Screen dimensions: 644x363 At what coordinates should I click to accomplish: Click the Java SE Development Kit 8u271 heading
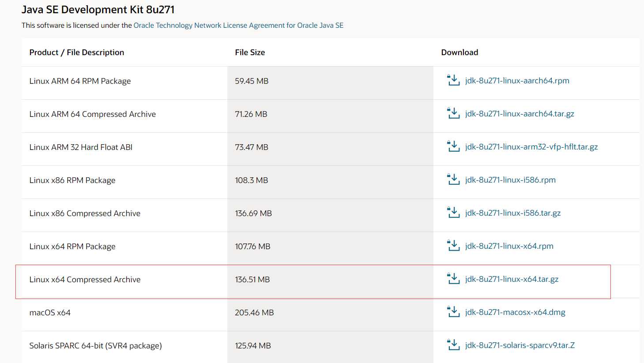(x=98, y=10)
